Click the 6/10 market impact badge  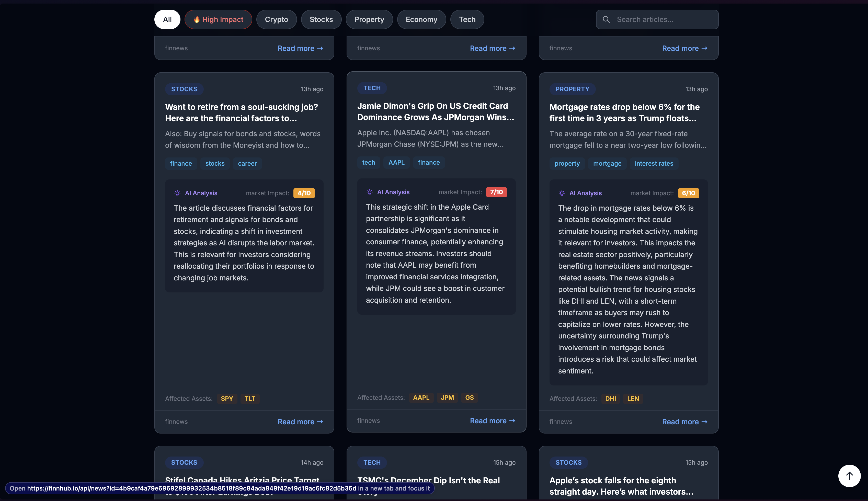pyautogui.click(x=688, y=193)
